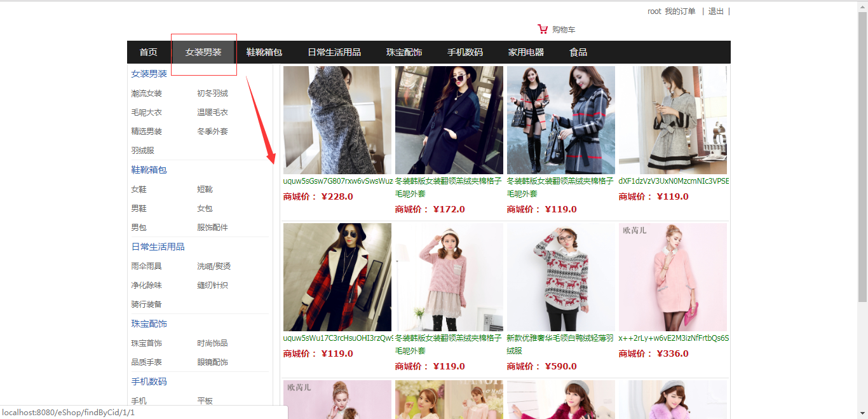Image resolution: width=868 pixels, height=419 pixels.
Task: Open the pink sweater with lace skirt image
Action: pos(449,277)
